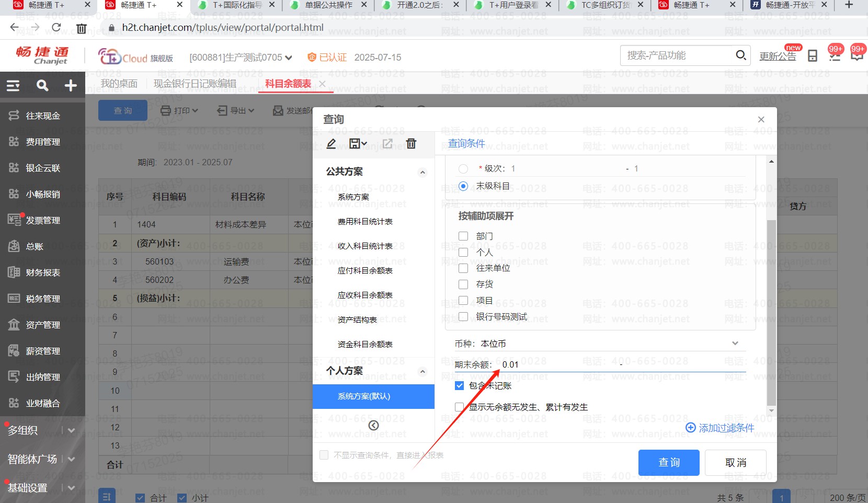This screenshot has width=868, height=503.
Task: Uncheck the 包含未记账 checkbox
Action: point(460,386)
